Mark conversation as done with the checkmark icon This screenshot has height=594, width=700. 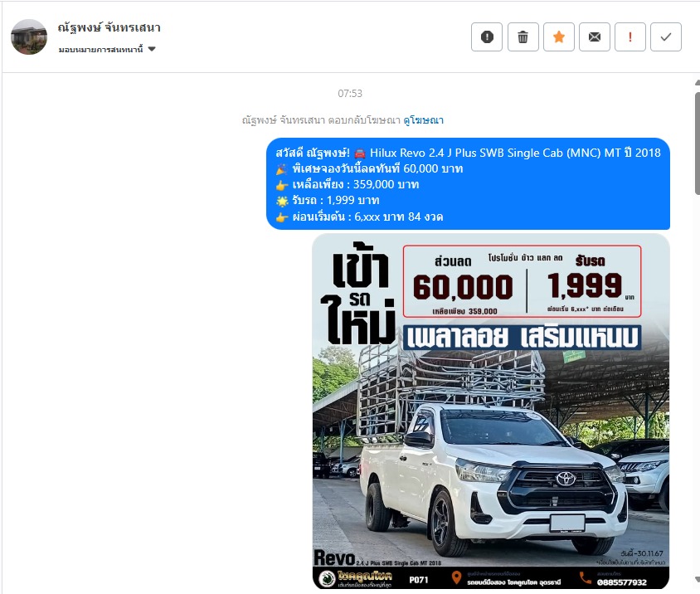pos(666,37)
